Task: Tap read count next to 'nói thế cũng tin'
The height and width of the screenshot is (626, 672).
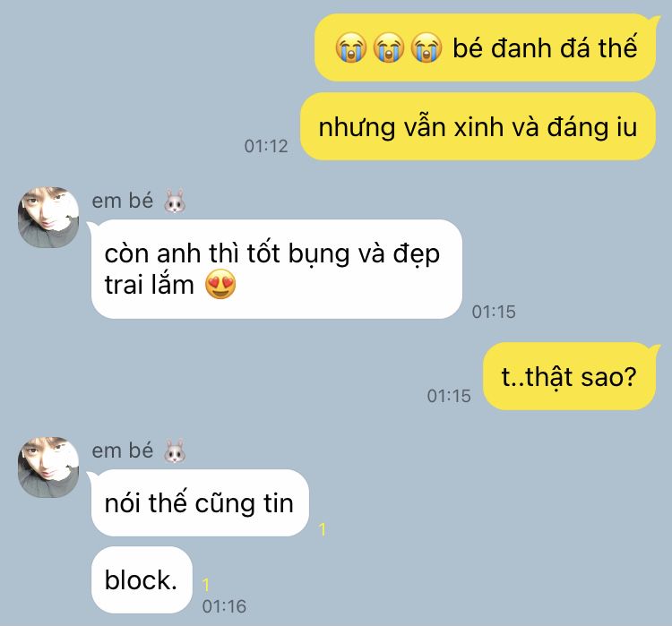Action: point(323,529)
